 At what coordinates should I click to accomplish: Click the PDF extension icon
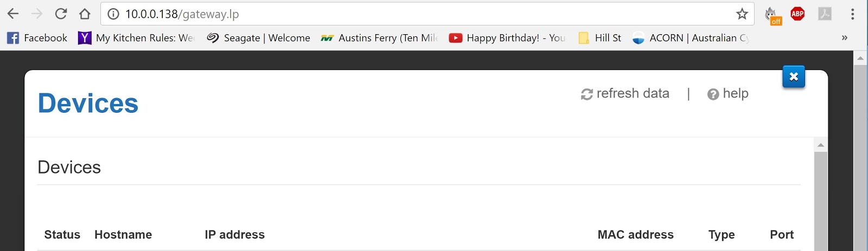point(825,14)
